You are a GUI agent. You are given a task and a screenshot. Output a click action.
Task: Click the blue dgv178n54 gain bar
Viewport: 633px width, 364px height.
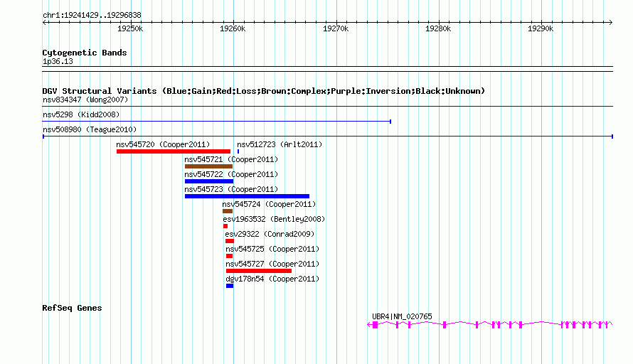pos(230,286)
